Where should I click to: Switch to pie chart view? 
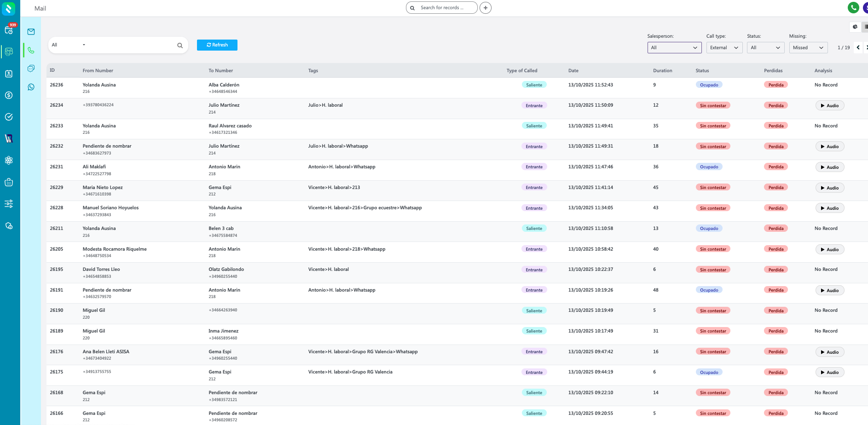point(855,27)
